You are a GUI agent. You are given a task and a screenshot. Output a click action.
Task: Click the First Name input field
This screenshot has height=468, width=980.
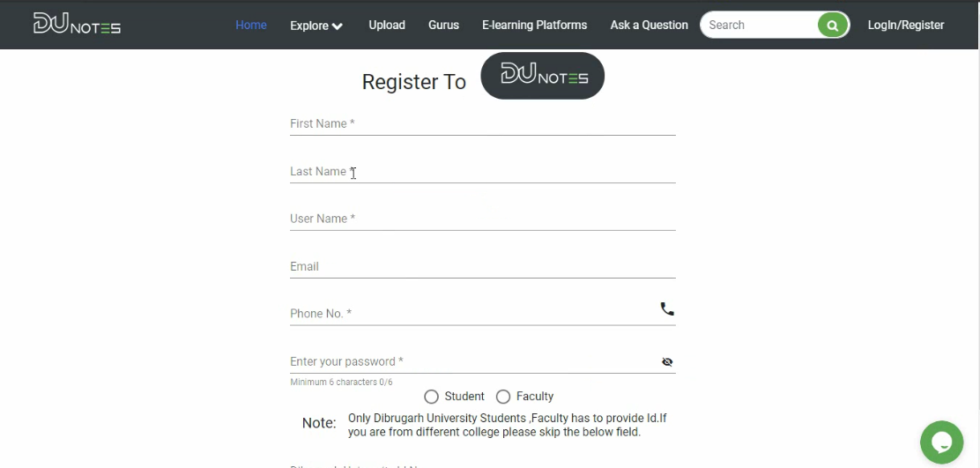(x=482, y=123)
